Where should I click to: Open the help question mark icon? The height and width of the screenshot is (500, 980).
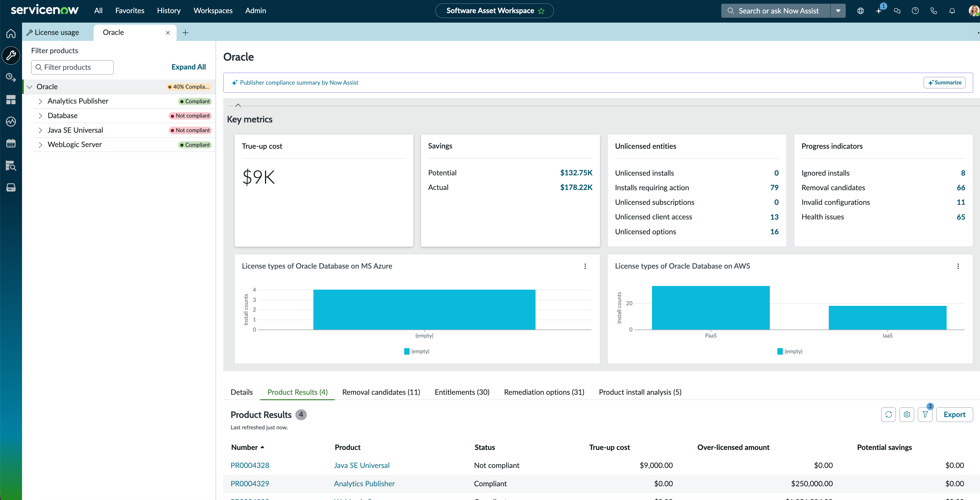(x=915, y=11)
